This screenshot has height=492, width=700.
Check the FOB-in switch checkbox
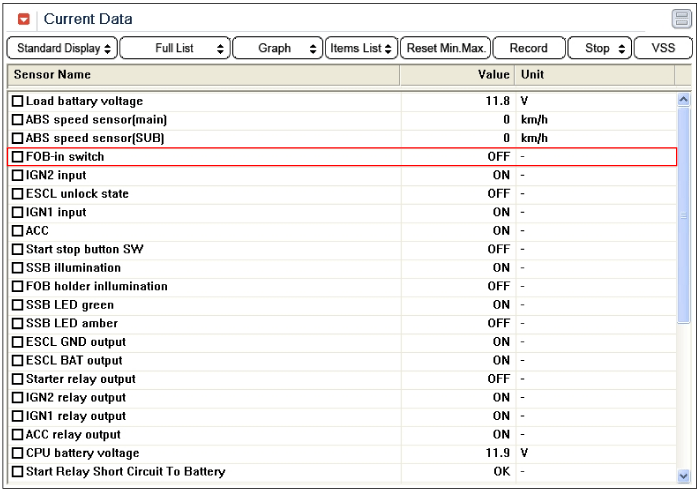click(x=17, y=157)
